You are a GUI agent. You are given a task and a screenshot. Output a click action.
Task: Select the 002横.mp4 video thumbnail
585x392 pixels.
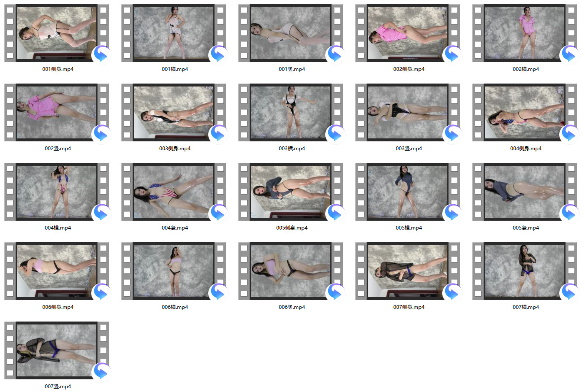coord(525,33)
